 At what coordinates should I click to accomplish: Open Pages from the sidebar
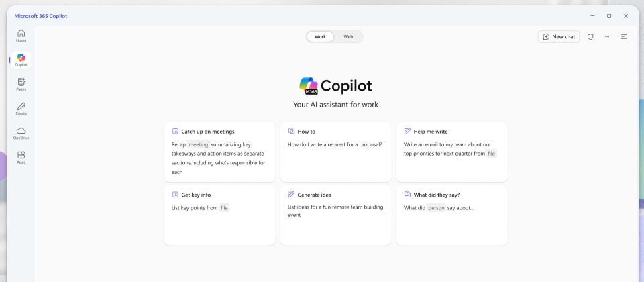pos(21,84)
